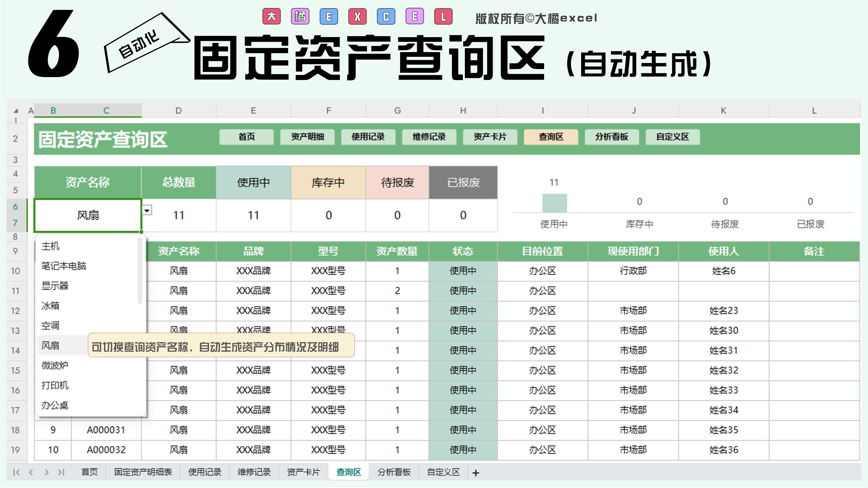This screenshot has width=868, height=488.
Task: Switch to 分析看板 sheet tab
Action: pyautogui.click(x=394, y=472)
